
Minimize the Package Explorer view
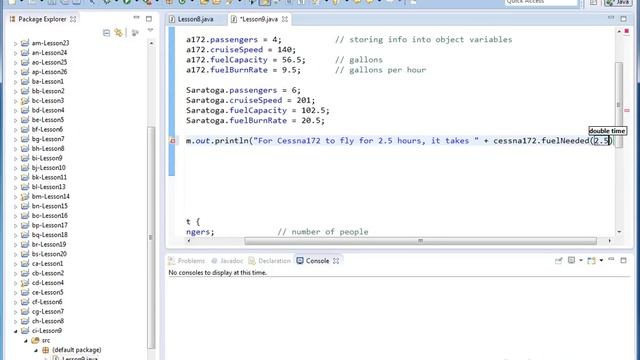(x=136, y=18)
